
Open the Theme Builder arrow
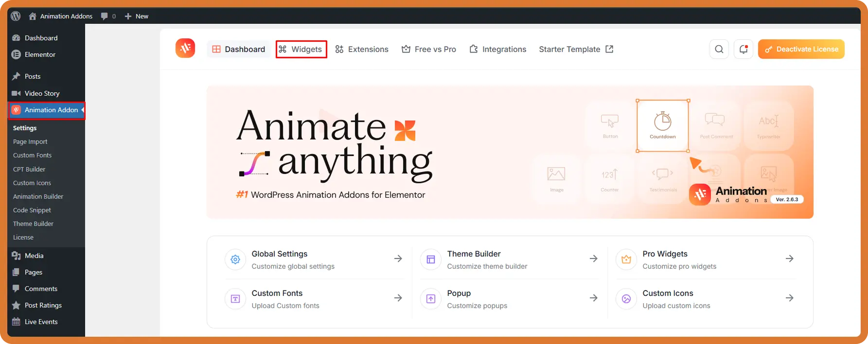[594, 258]
